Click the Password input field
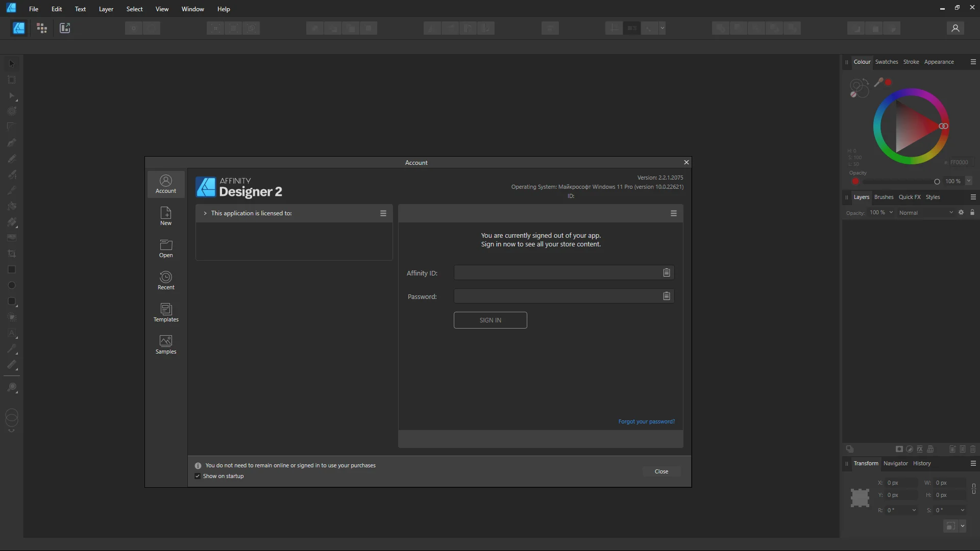The width and height of the screenshot is (980, 551). coord(556,296)
